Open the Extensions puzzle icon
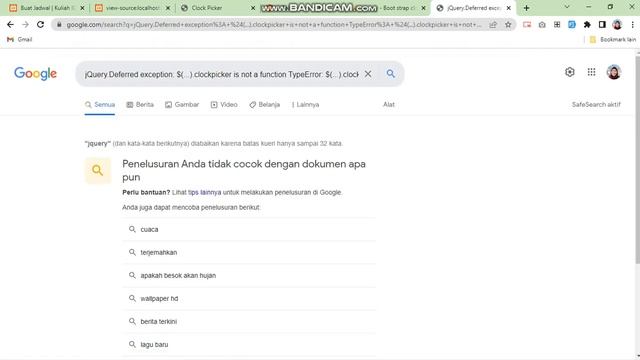Screen dimensions: 640x360 click(587, 24)
